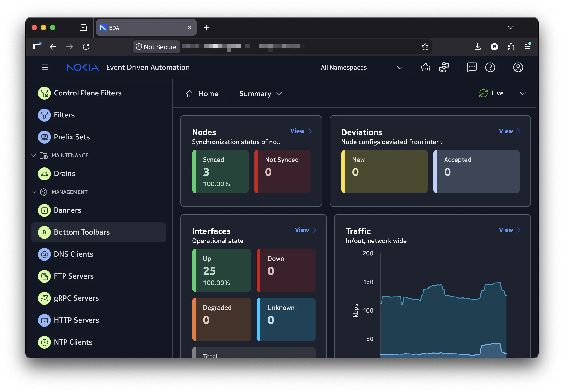
Task: Open the user account icon
Action: (518, 67)
